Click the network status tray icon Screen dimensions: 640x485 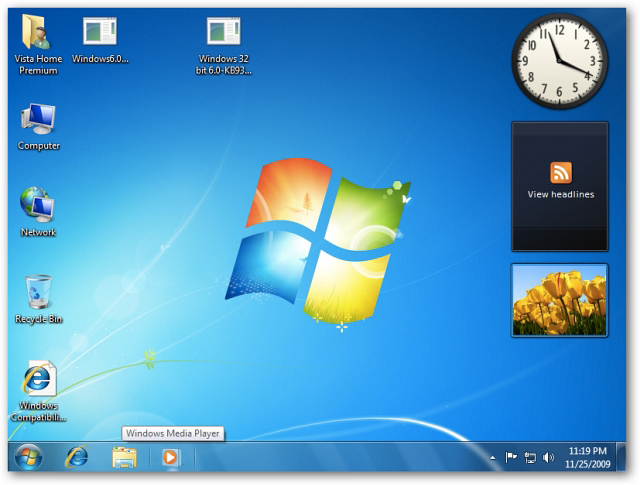point(530,458)
